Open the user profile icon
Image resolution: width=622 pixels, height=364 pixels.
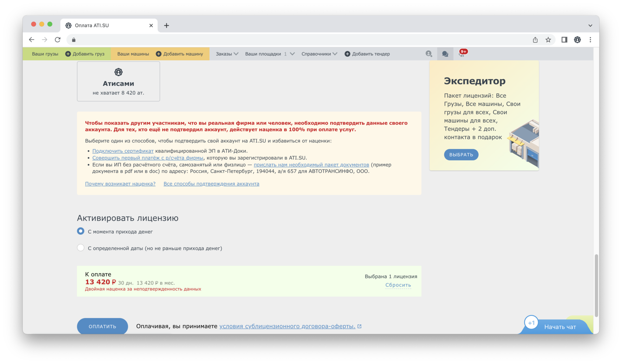click(429, 54)
